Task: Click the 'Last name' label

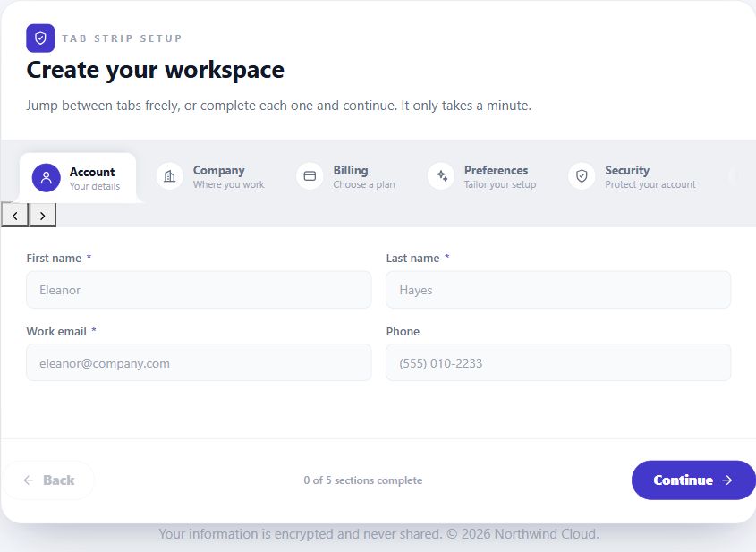Action: [412, 259]
